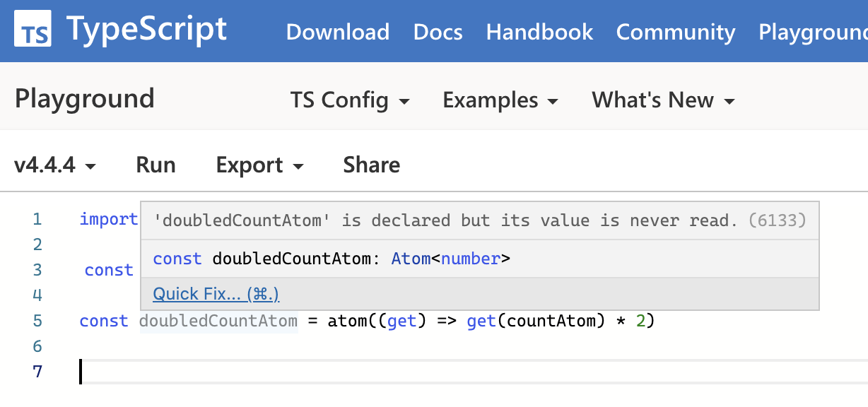Click countAtom argument on line 5
The height and width of the screenshot is (407, 868).
[x=551, y=321]
